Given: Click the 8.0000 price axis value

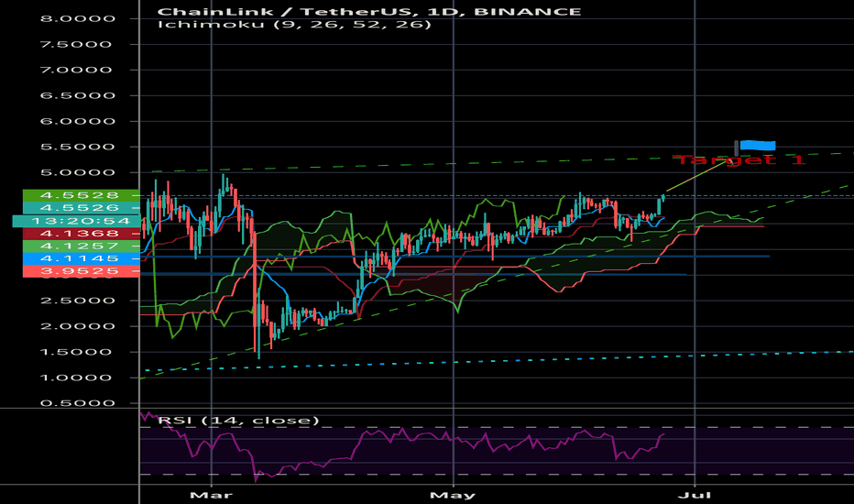Looking at the screenshot, I should point(78,18).
